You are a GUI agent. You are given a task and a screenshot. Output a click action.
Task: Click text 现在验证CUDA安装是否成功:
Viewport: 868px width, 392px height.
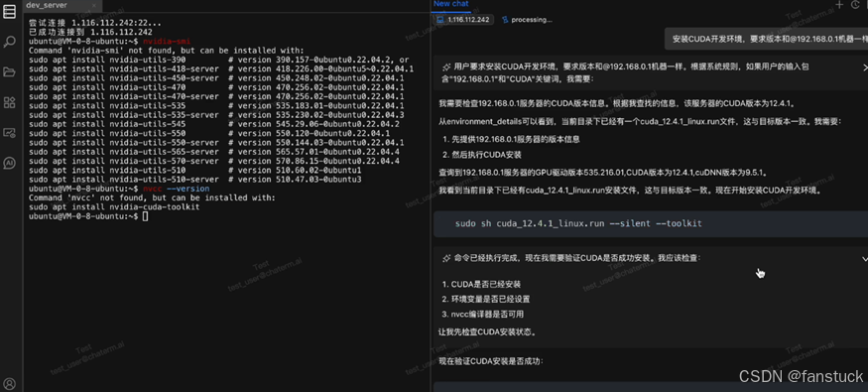(x=492, y=361)
